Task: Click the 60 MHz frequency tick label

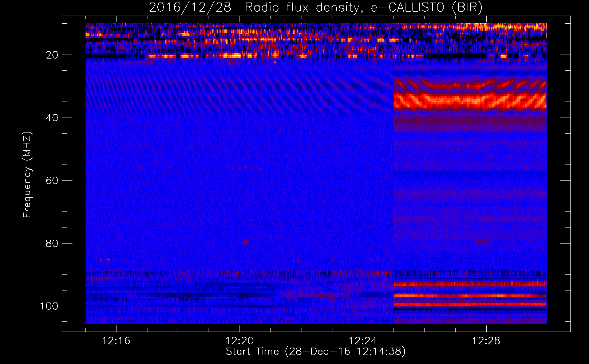Action: 52,181
